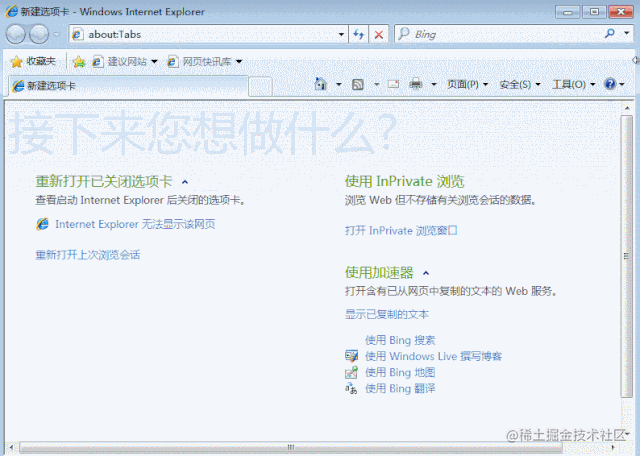Click the Back navigation button
This screenshot has height=456, width=640.
pos(16,34)
